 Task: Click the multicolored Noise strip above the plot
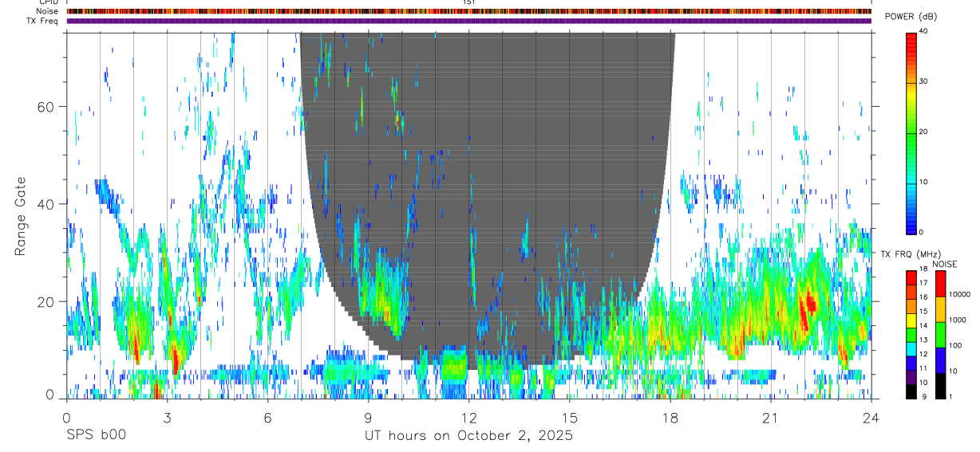point(469,11)
